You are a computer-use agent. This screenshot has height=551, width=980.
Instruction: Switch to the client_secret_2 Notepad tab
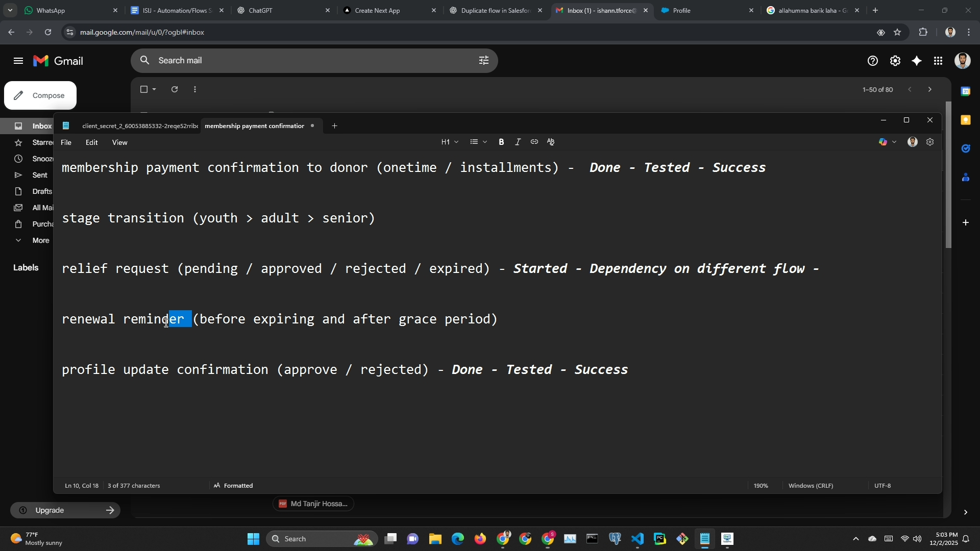pyautogui.click(x=139, y=126)
